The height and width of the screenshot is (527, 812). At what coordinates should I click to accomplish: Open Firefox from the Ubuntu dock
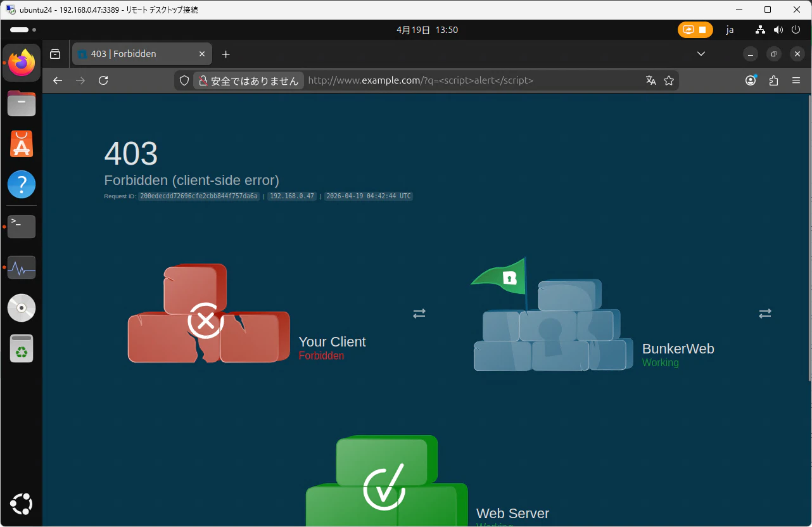coord(22,63)
